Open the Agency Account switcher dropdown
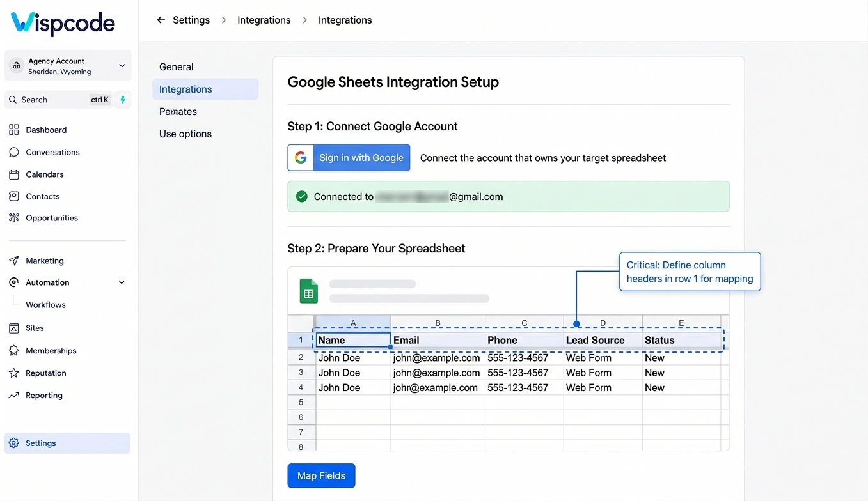 coord(68,66)
